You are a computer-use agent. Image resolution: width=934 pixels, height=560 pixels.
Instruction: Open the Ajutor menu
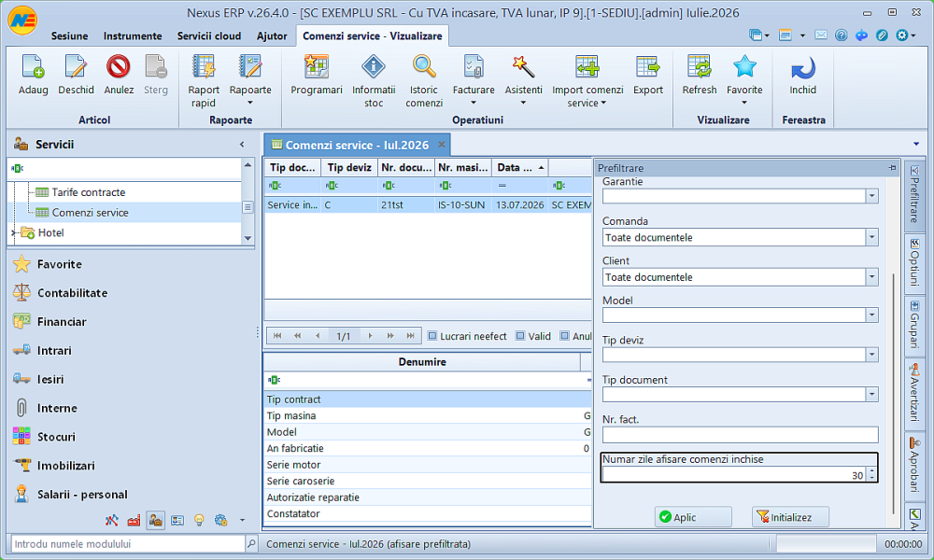pyautogui.click(x=272, y=35)
